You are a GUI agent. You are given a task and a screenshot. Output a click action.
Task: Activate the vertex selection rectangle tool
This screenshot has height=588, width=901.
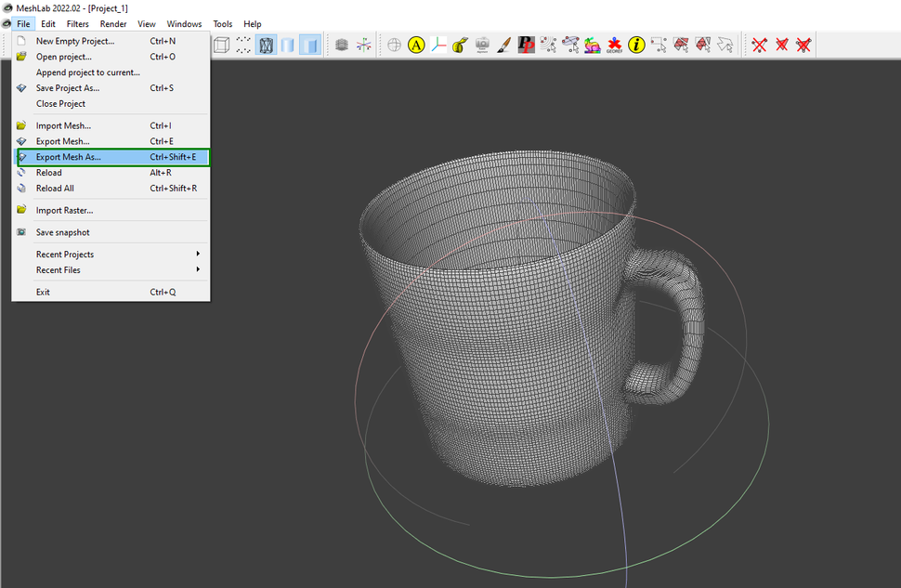659,44
